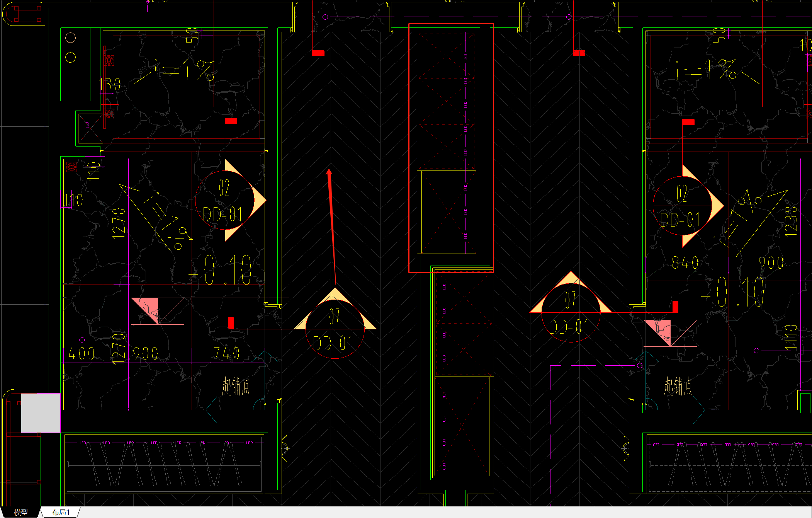
Task: Select the horizontal 110 dimension near the floor drain
Action: (x=73, y=200)
